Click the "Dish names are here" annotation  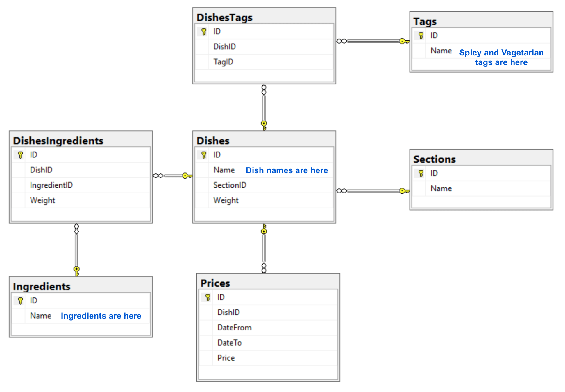click(x=287, y=170)
